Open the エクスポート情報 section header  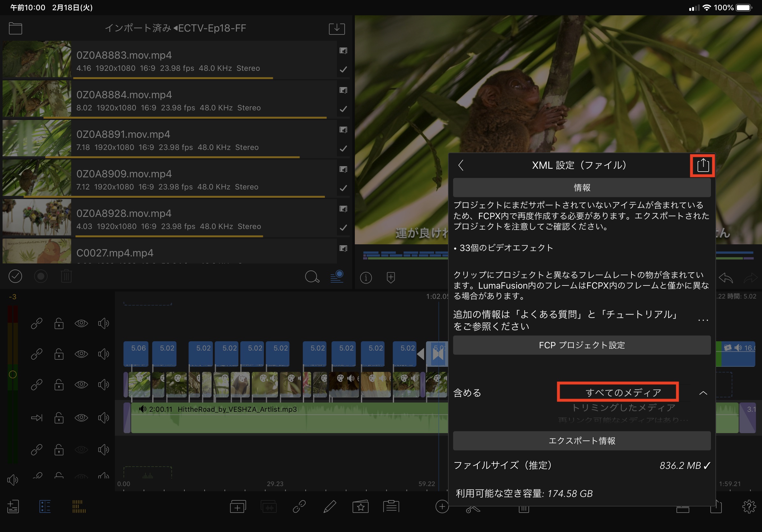click(581, 441)
